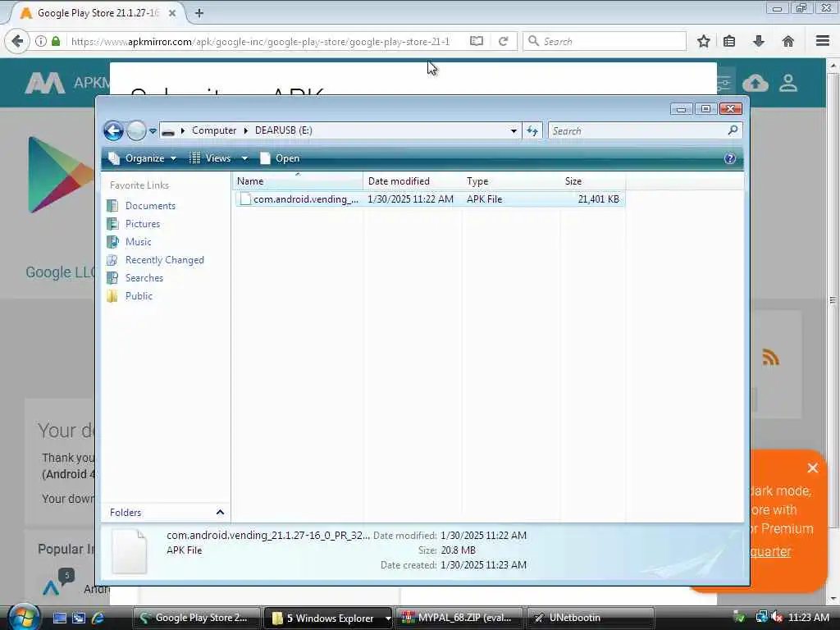Expand the Folders pane chevron
The width and height of the screenshot is (840, 630).
coord(220,513)
